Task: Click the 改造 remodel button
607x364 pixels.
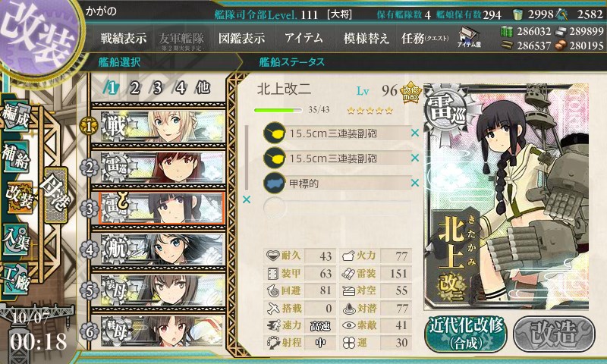Action: tap(554, 334)
